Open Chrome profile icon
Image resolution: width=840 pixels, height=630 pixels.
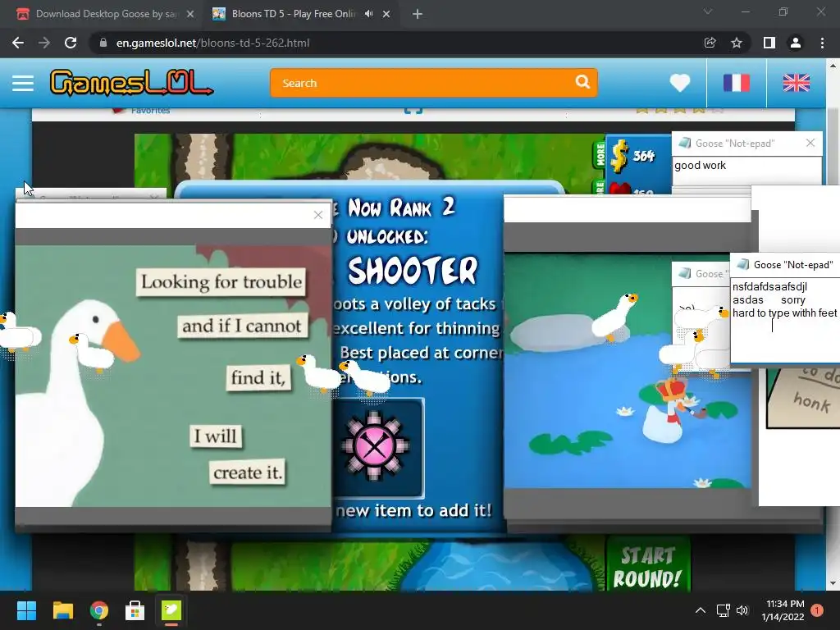[x=796, y=43]
